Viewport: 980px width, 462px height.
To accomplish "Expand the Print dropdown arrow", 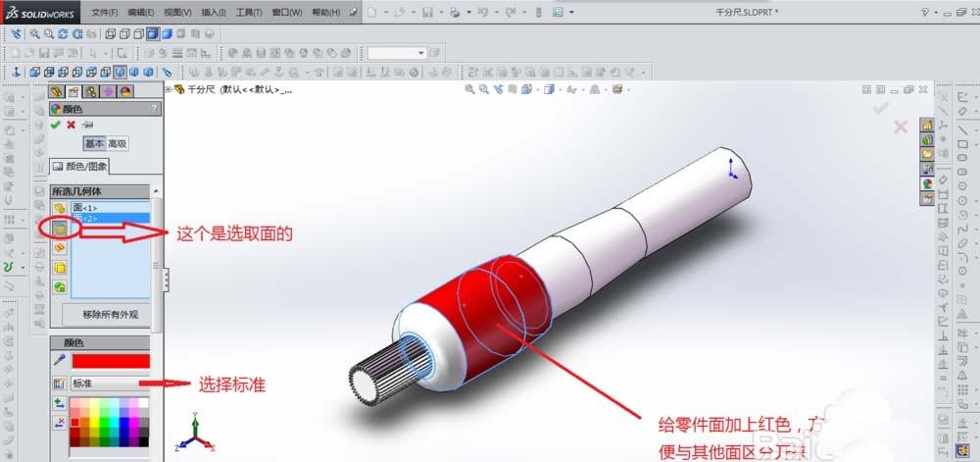I will pos(468,12).
